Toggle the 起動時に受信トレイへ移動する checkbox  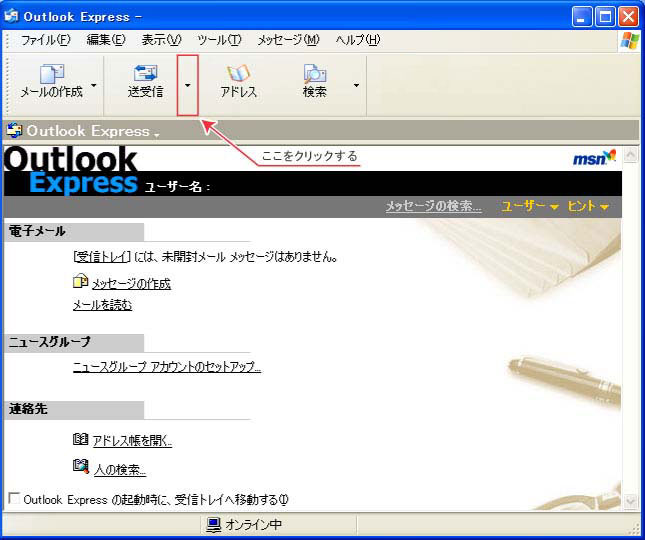click(14, 498)
